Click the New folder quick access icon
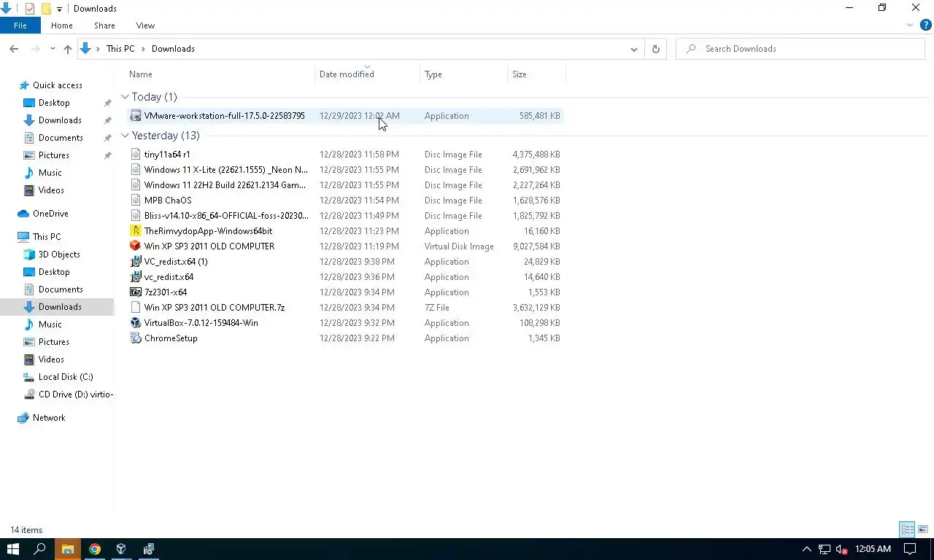 click(x=46, y=9)
